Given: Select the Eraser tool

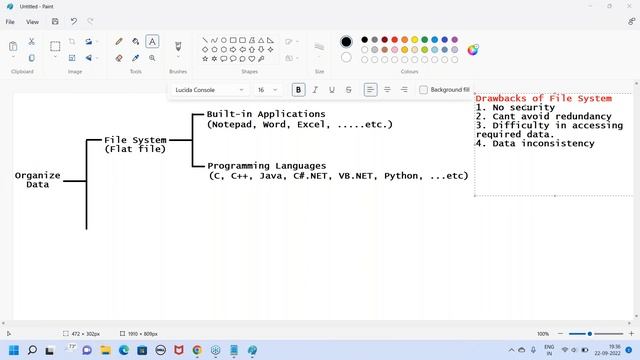Looking at the screenshot, I should pos(119,58).
